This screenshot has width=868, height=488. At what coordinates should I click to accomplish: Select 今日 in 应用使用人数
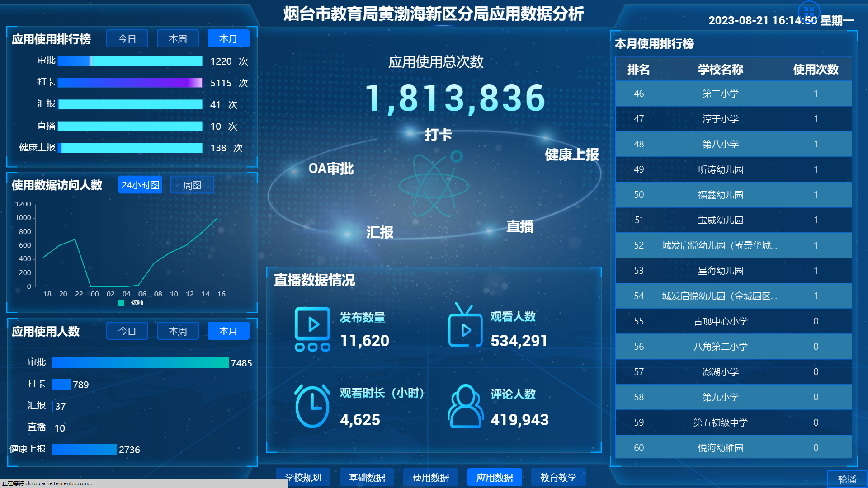point(127,331)
